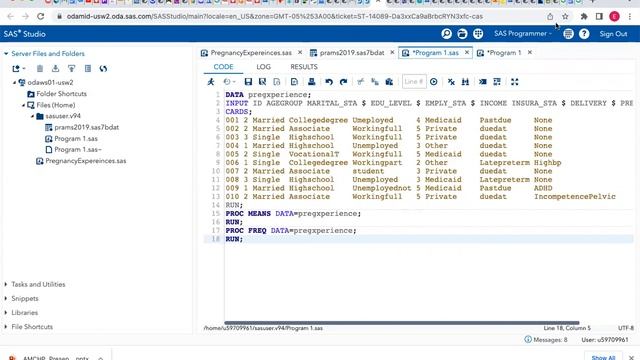
Task: Click the browser address bar URL
Action: click(x=275, y=16)
